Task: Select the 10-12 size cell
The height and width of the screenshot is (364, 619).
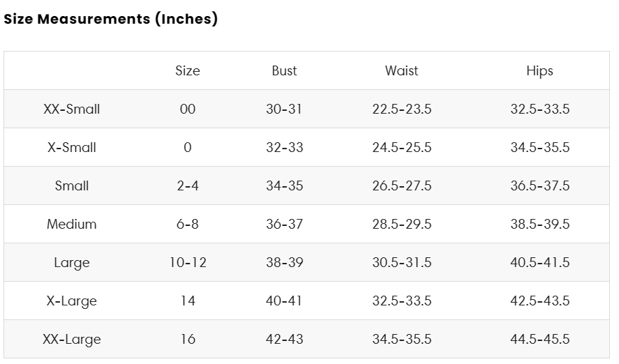Action: (x=188, y=262)
